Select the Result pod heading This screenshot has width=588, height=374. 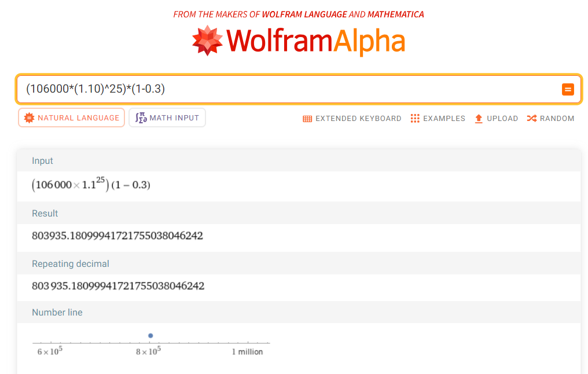click(x=45, y=214)
